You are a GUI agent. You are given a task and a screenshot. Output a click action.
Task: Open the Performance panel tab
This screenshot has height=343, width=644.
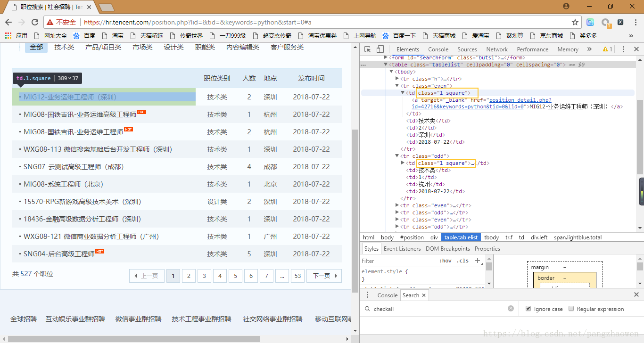532,49
